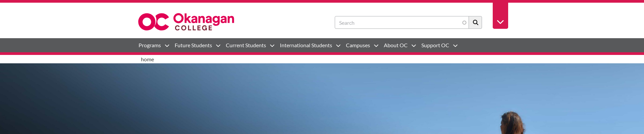Viewport: 644px width, 134px height.
Task: Open the About OC menu
Action: pos(395,46)
